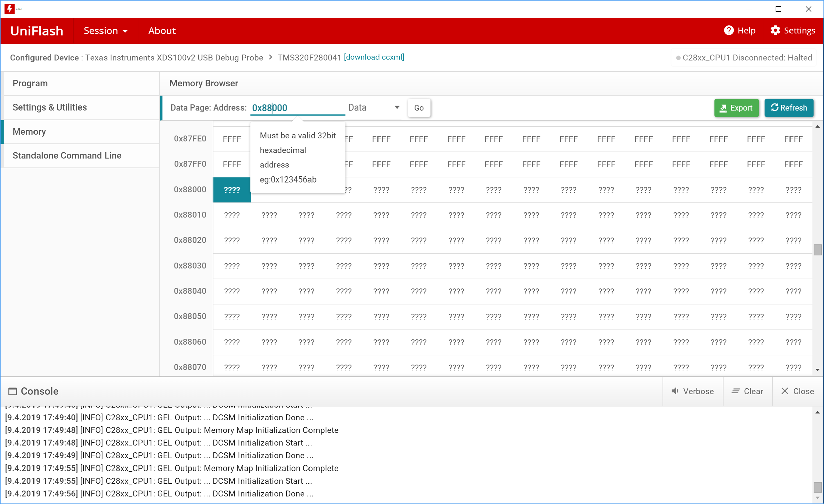Click the Console panel title
This screenshot has height=504, width=824.
[40, 391]
